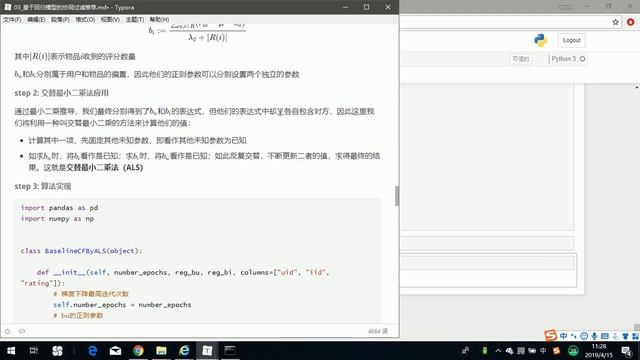
Task: Open the 编辑(E) menu in Typora
Action: 36,20
